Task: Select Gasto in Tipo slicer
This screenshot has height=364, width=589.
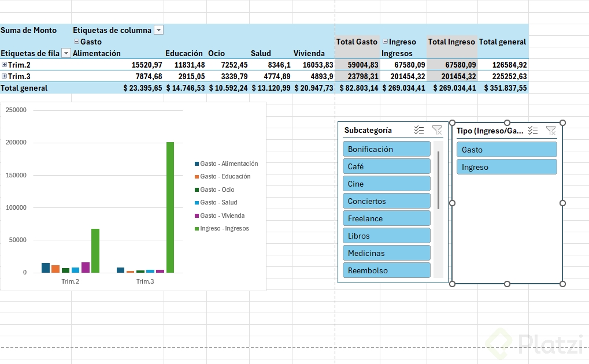Action: (x=507, y=150)
